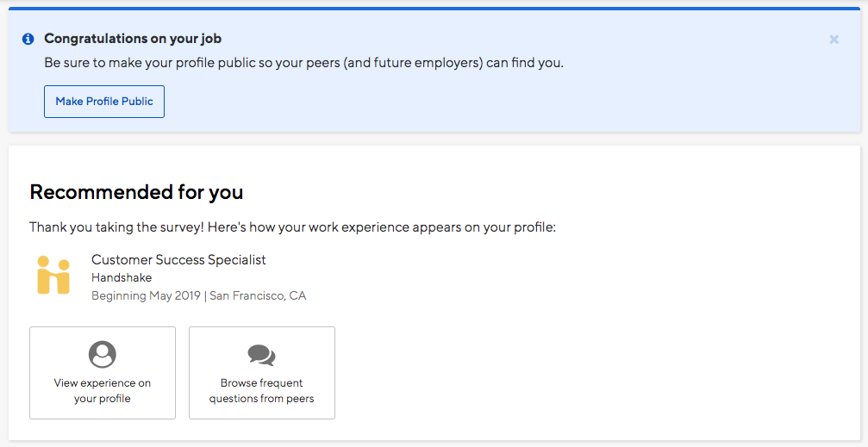Click the Thank you taking the survey text
Image resolution: width=868 pixels, height=447 pixels.
pyautogui.click(x=292, y=227)
